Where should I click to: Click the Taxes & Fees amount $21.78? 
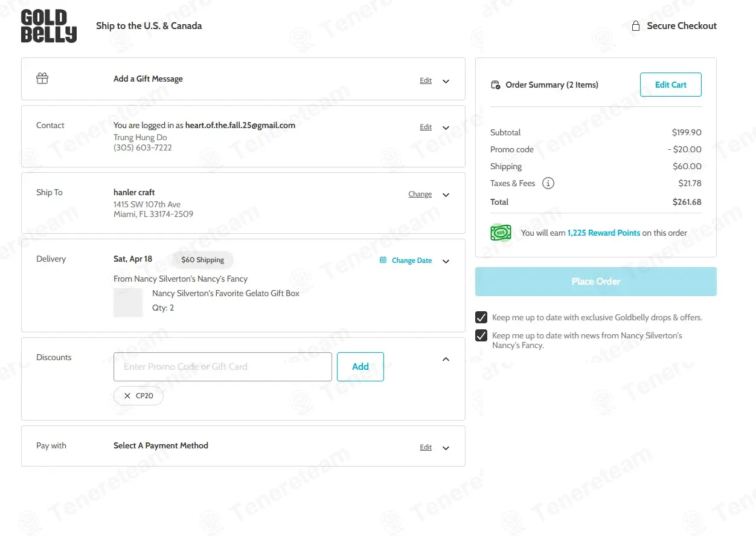click(x=690, y=183)
